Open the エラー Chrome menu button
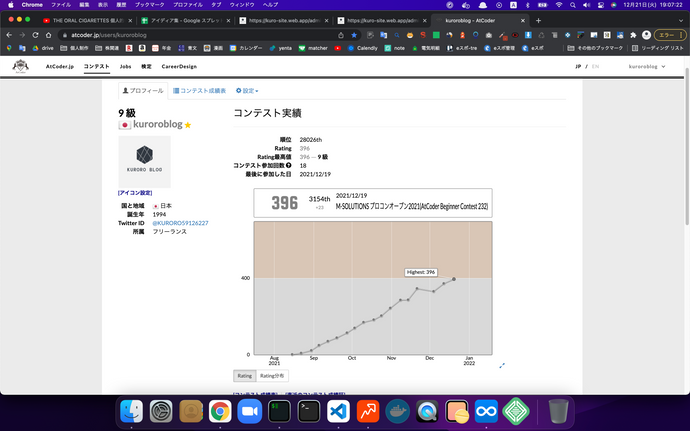The width and height of the screenshot is (690, 431). pos(670,35)
